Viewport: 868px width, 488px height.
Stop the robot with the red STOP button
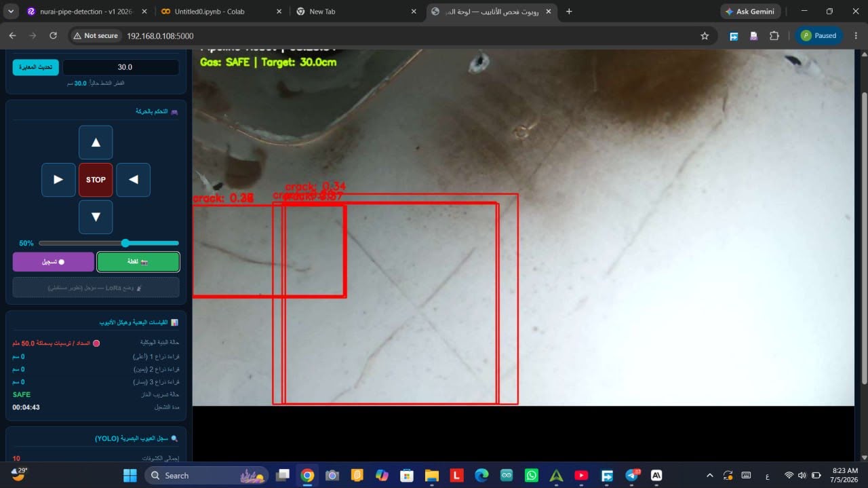pos(96,180)
